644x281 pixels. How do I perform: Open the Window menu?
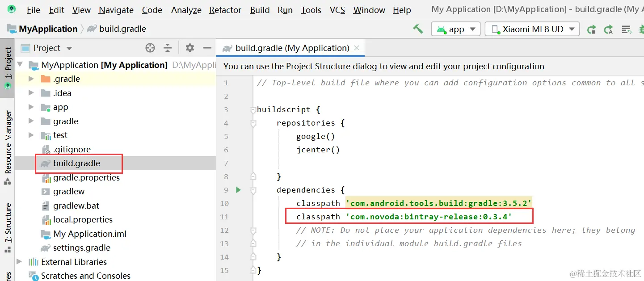click(369, 10)
